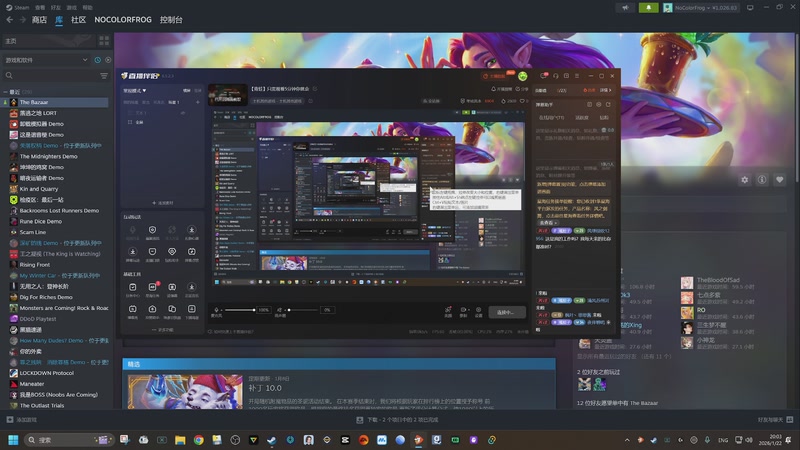Click Windows taskbar search box
Screen dimensions: 800x450
(x=68, y=440)
